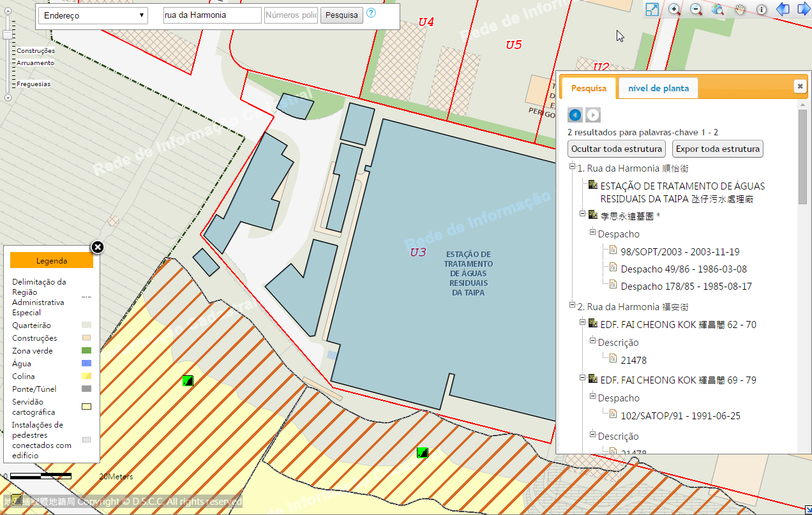Switch to the nível de planta tab
The image size is (812, 515).
(658, 88)
